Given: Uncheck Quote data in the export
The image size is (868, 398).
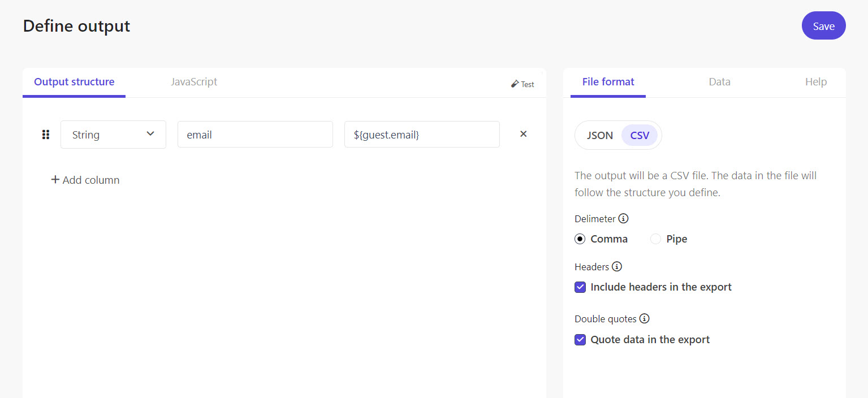Looking at the screenshot, I should [580, 340].
